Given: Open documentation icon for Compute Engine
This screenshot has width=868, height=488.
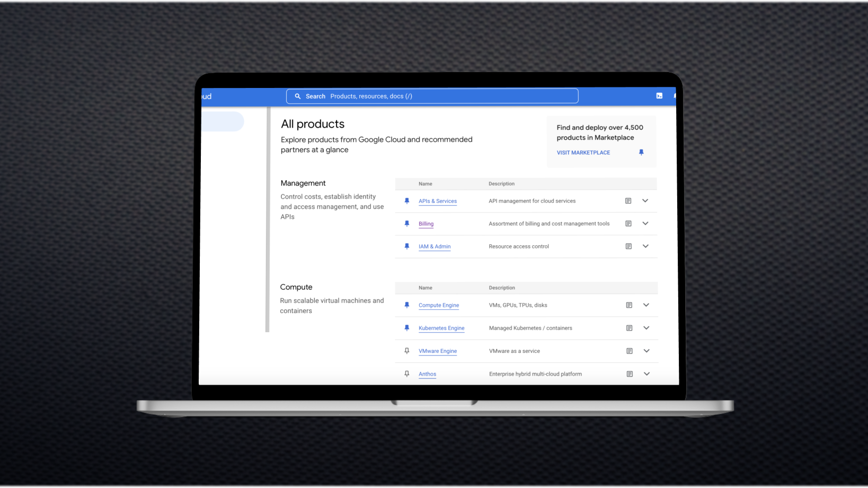Looking at the screenshot, I should [x=629, y=305].
